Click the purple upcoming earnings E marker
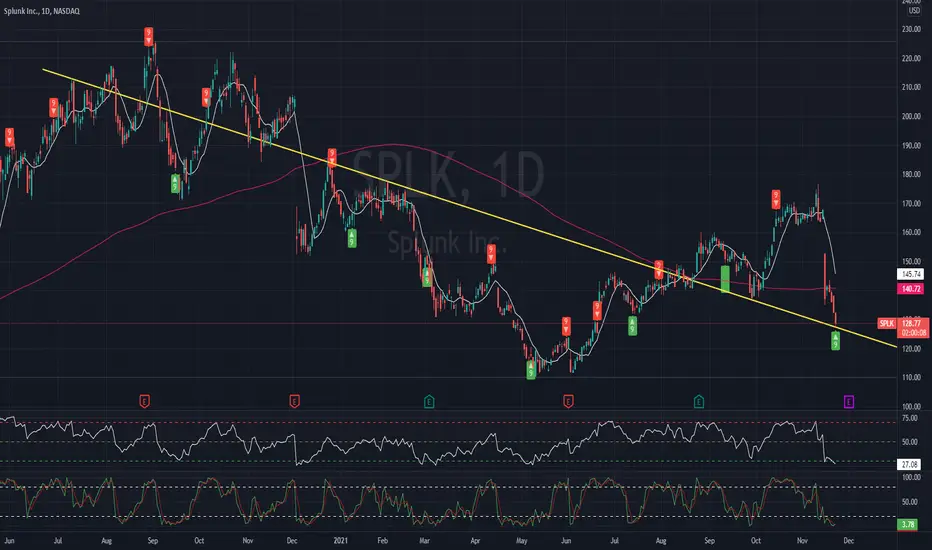This screenshot has width=932, height=550. (849, 402)
